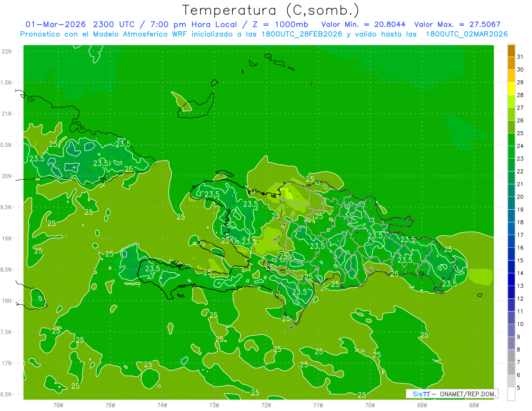
Task: Click the '1800UTC_02MAR2026' valid-until time text
Action: (467, 34)
